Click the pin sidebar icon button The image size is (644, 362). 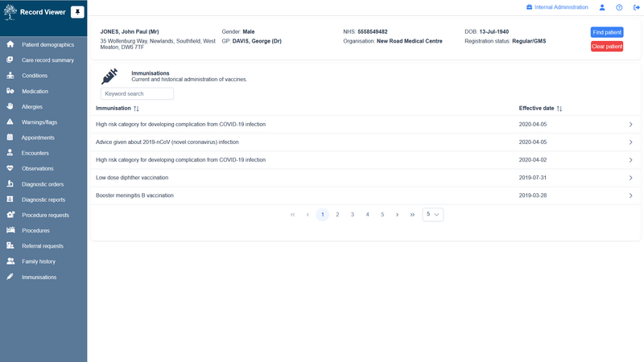tap(77, 12)
